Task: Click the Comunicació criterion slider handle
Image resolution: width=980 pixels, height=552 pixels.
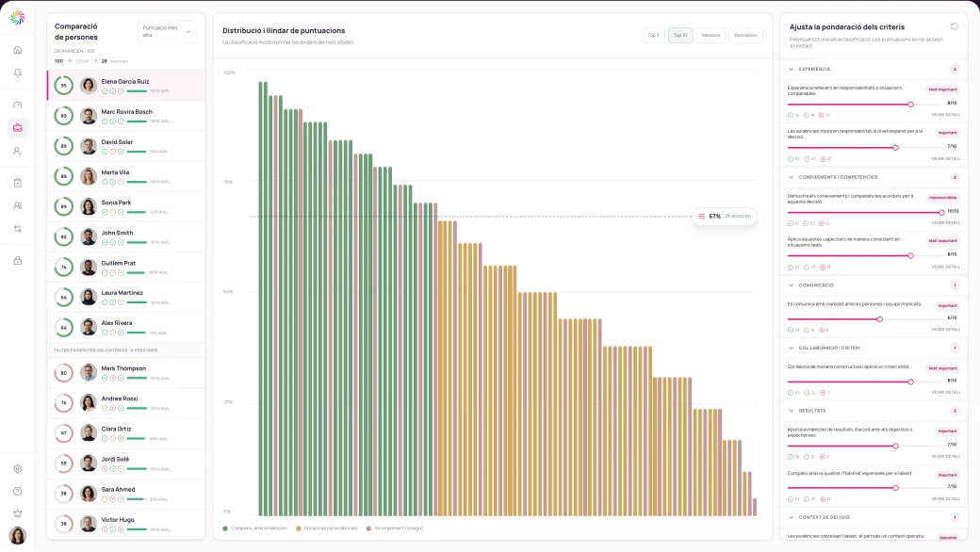Action: pos(880,319)
